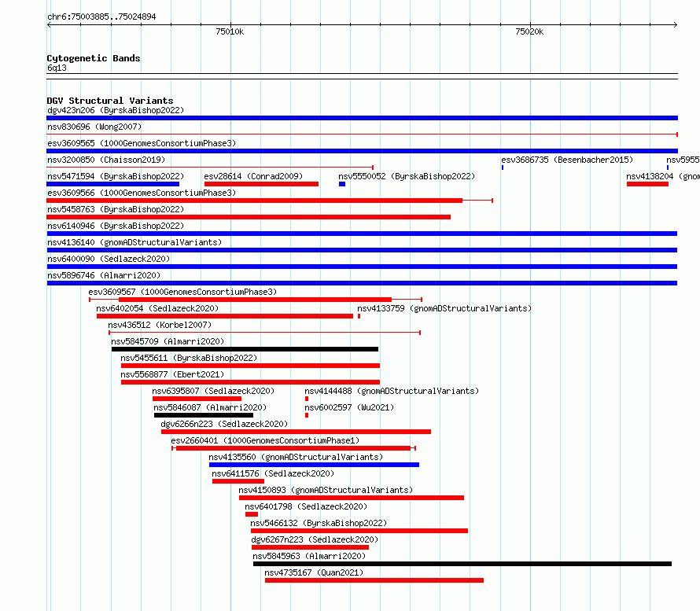
Task: Click nsv5568877 (Ebert2021) label
Action: coord(172,374)
